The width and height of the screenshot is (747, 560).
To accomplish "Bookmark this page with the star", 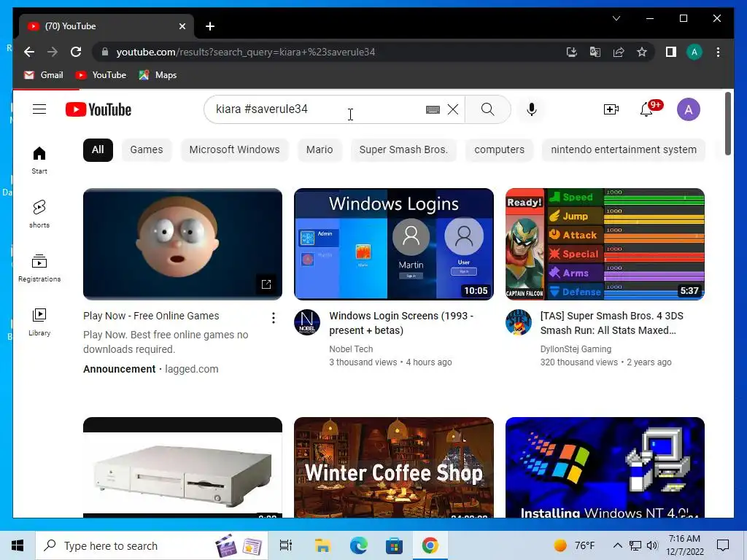I will coord(642,52).
